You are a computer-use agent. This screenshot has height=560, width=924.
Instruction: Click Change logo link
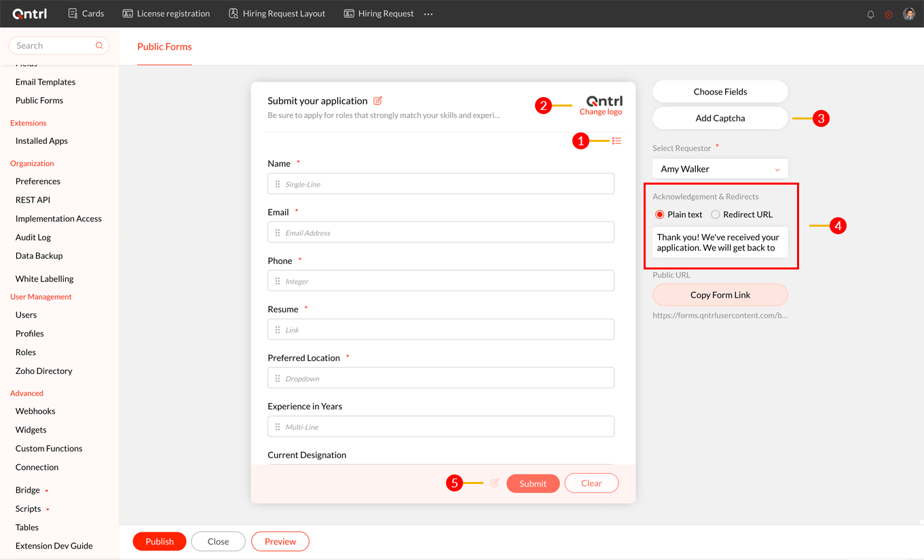601,112
